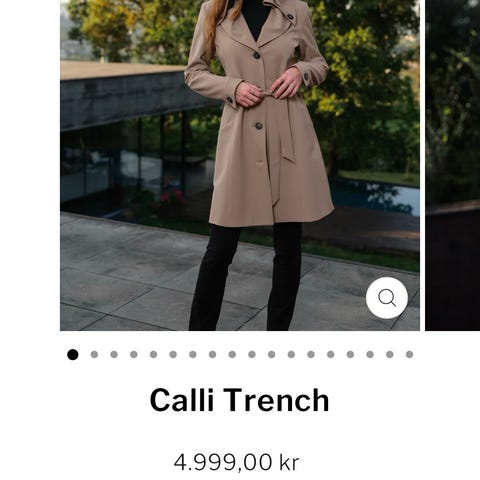Go to the sixth carousel dot

tap(173, 354)
